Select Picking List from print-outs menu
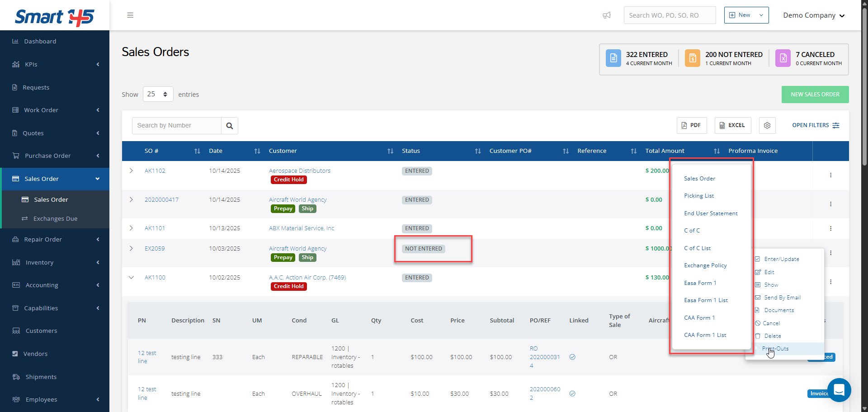868x412 pixels. pos(699,196)
